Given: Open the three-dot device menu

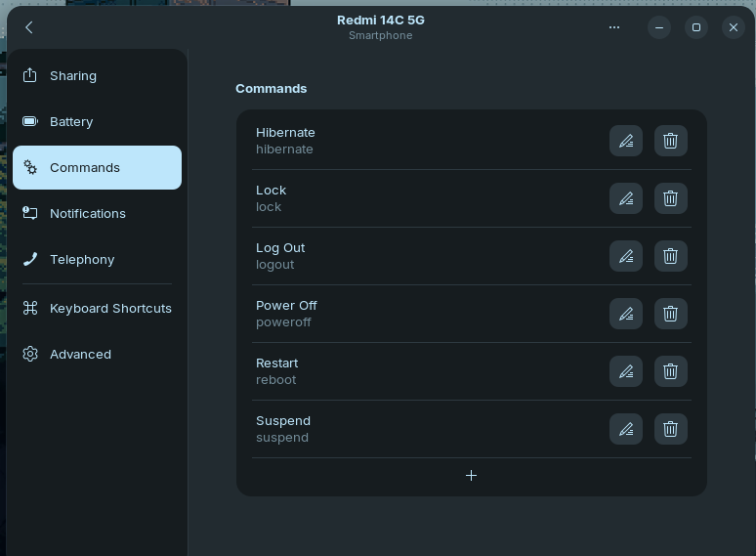Looking at the screenshot, I should coord(614,27).
